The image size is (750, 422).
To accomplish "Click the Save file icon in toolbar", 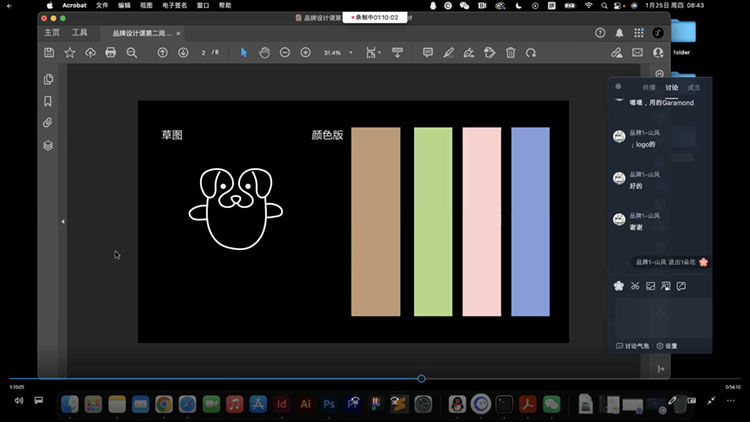I will click(x=49, y=52).
